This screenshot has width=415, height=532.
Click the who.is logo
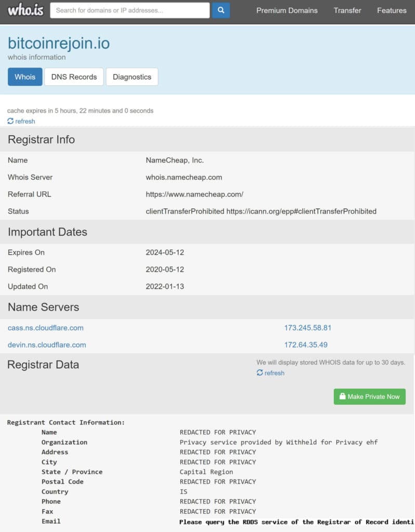25,10
